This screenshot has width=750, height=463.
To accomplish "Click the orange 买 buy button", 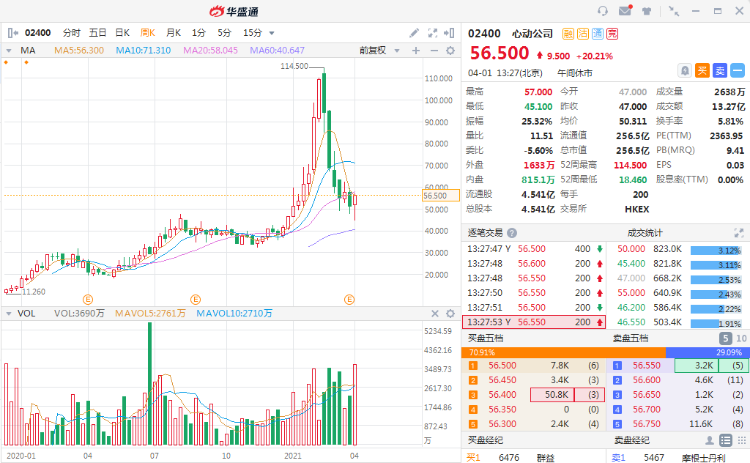I will pos(702,71).
